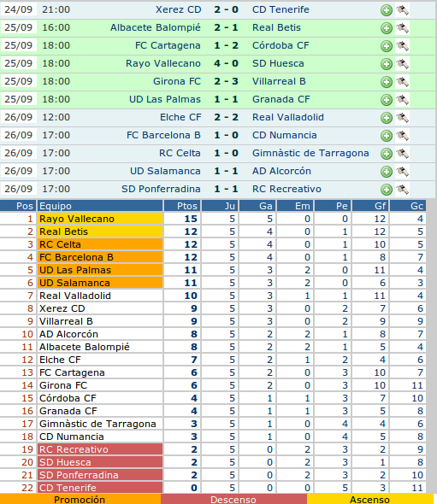The height and width of the screenshot is (504, 437).
Task: Open whistle icon for RC Celta match
Action: (x=402, y=154)
